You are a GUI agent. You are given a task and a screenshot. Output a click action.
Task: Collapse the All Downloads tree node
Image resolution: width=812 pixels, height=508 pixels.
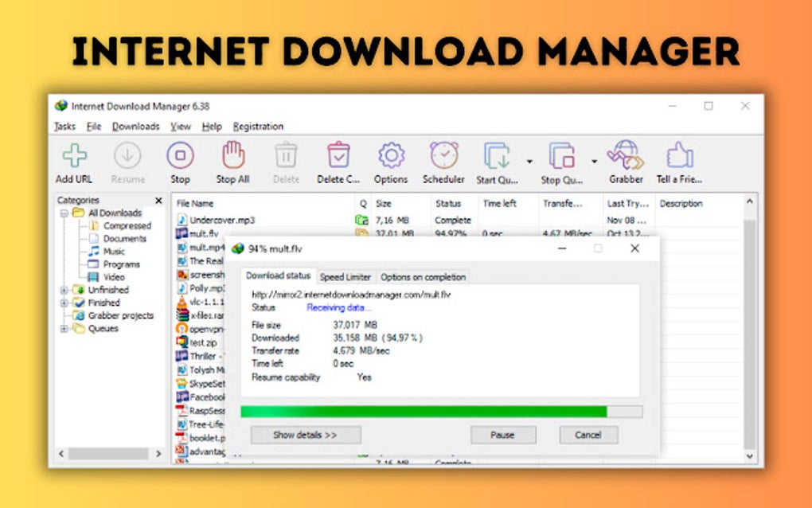pos(65,213)
